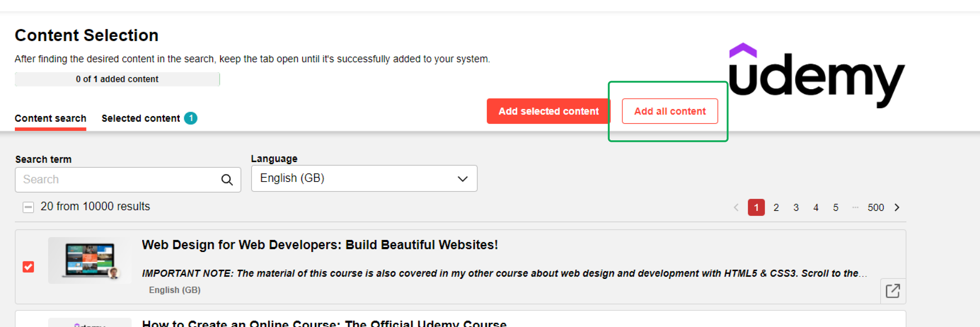Viewport: 980px width, 327px height.
Task: Focus the Search term input field
Action: 118,180
